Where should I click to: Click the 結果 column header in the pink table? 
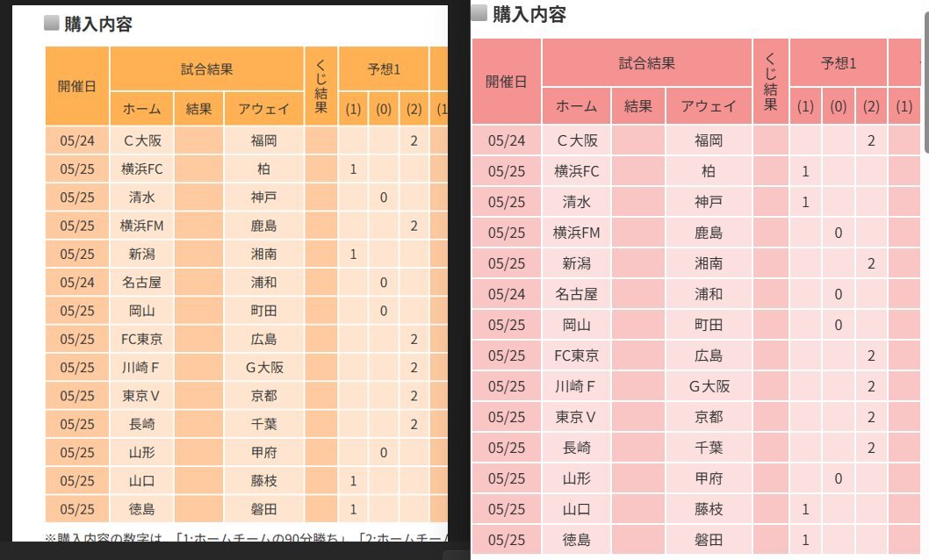[x=638, y=106]
